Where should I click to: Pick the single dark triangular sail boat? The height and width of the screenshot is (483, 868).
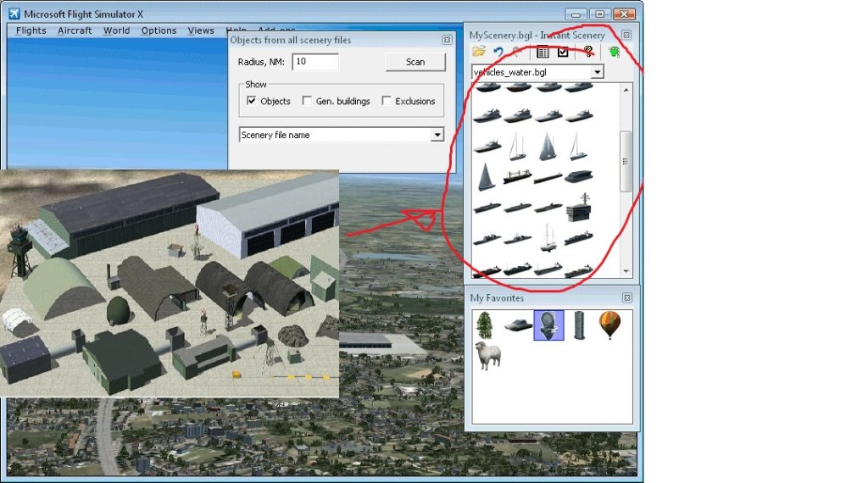[x=486, y=177]
